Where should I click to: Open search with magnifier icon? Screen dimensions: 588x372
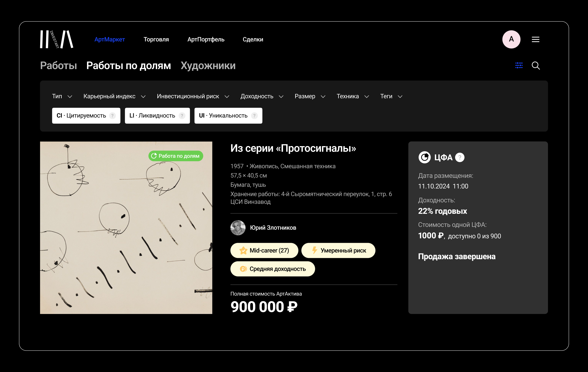pos(536,65)
